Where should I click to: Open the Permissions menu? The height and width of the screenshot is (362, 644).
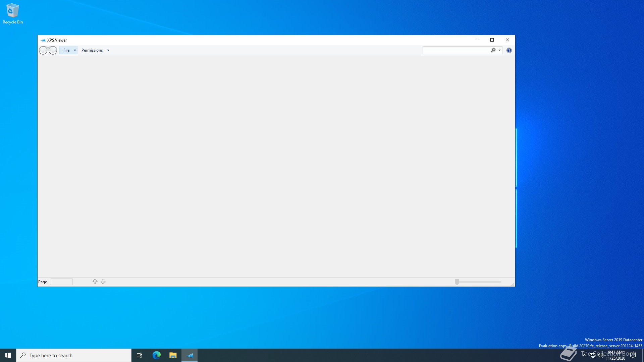(92, 50)
